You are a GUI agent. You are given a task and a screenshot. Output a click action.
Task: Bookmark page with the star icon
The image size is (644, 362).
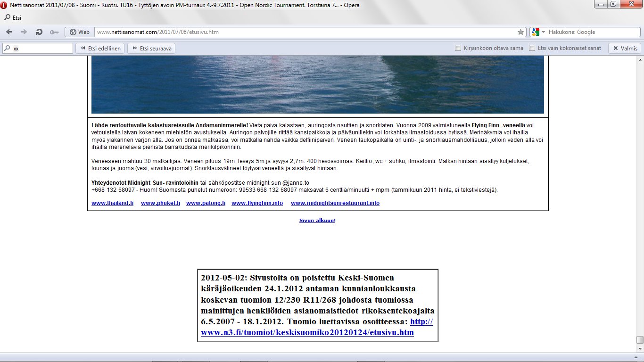point(520,32)
